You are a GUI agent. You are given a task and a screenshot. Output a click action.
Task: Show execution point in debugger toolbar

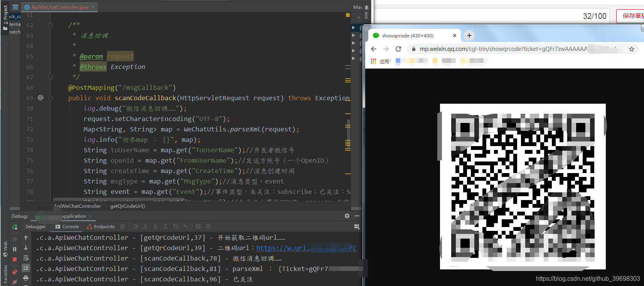tap(123, 227)
